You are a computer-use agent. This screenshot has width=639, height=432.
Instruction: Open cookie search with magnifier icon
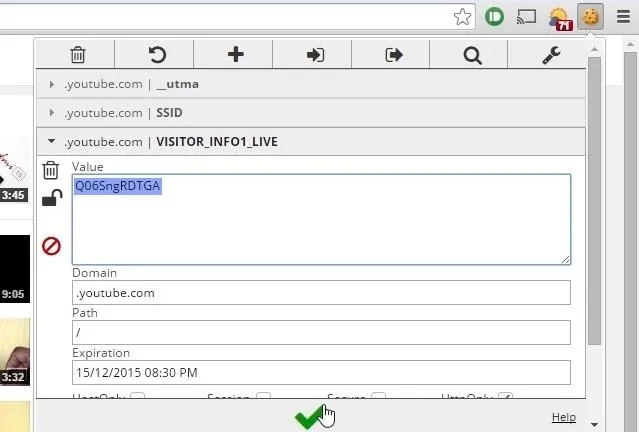point(472,55)
